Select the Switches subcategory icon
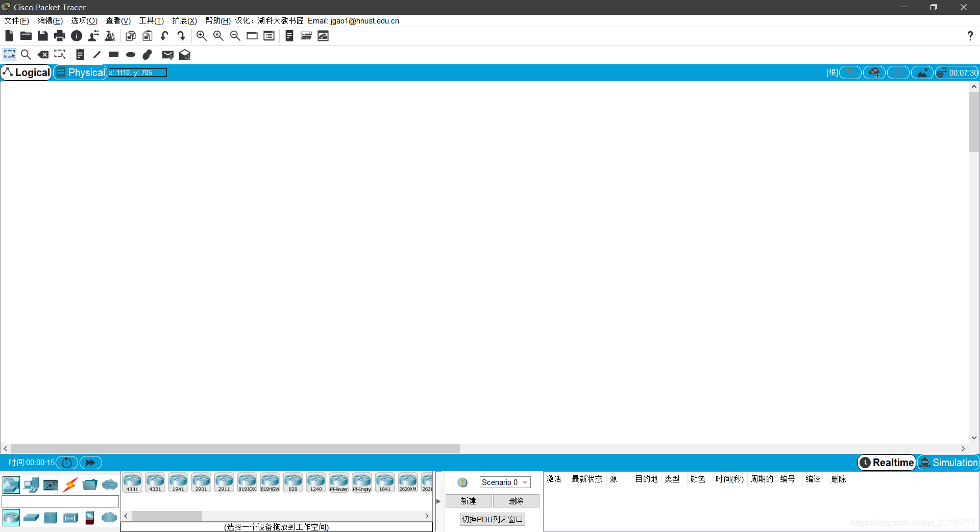The width and height of the screenshot is (980, 532). click(31, 518)
